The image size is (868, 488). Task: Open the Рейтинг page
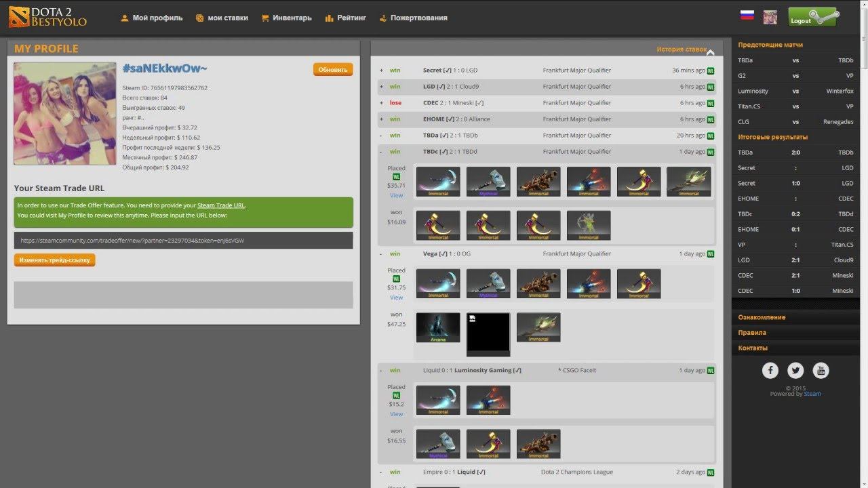[x=345, y=18]
